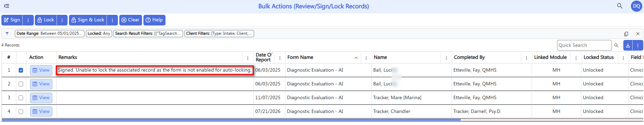Screen dimensions: 644x125
Task: Select the signed remarks message cell
Action: 155,70
